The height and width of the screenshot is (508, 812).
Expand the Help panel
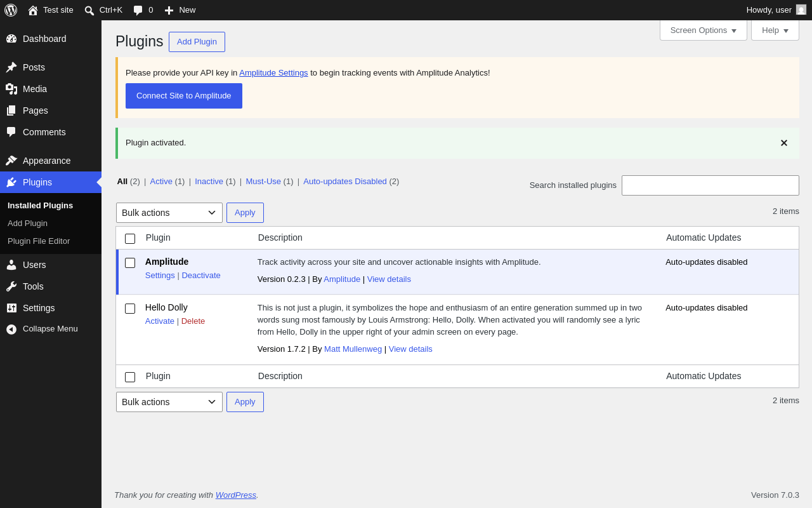point(775,30)
